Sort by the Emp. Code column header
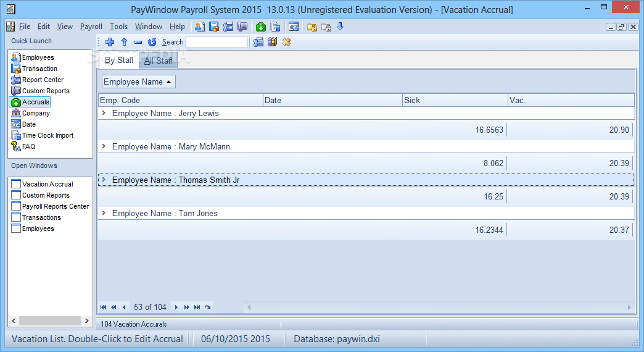644x352 pixels. (181, 100)
